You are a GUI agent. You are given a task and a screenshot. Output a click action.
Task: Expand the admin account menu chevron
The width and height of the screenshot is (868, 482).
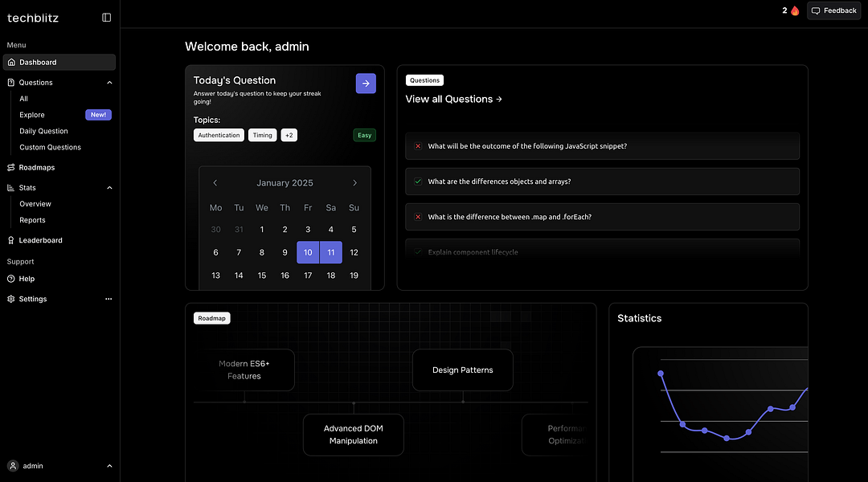tap(109, 466)
